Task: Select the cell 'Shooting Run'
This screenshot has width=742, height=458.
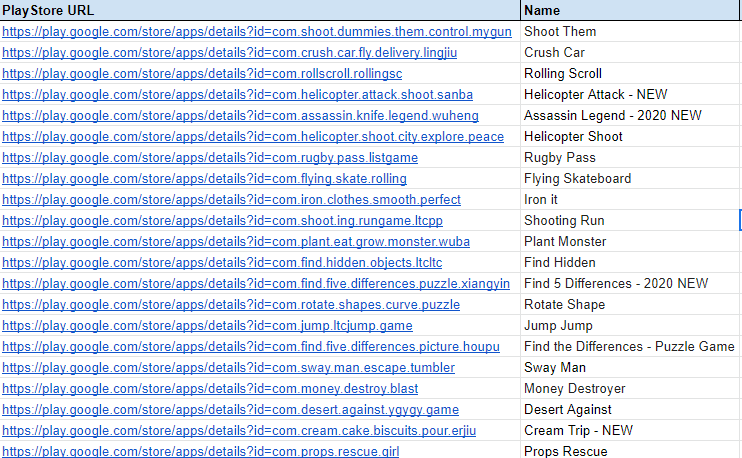Action: pyautogui.click(x=629, y=220)
